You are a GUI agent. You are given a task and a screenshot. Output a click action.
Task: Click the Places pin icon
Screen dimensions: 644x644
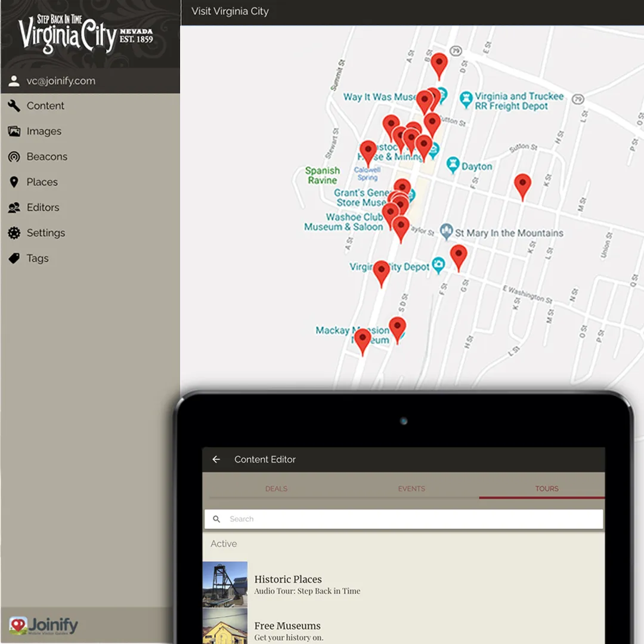tap(14, 182)
